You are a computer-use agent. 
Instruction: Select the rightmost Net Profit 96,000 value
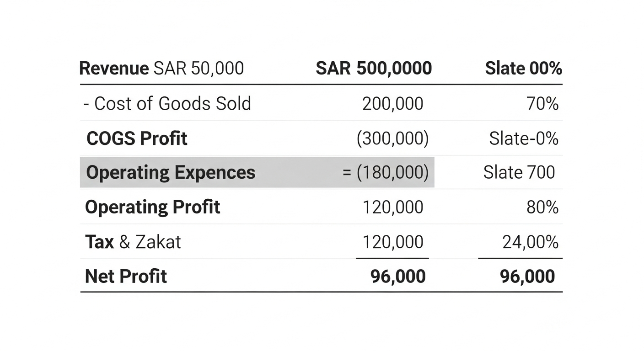tap(527, 276)
